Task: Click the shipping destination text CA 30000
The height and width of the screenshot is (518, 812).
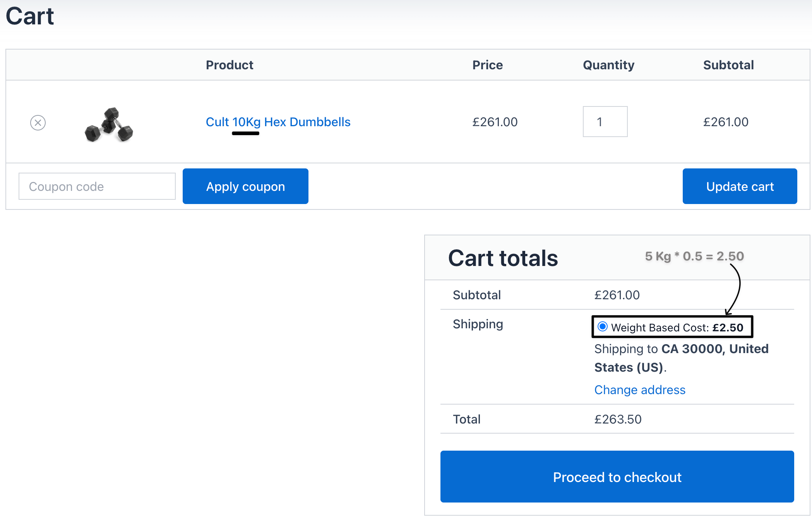Action: click(x=692, y=349)
